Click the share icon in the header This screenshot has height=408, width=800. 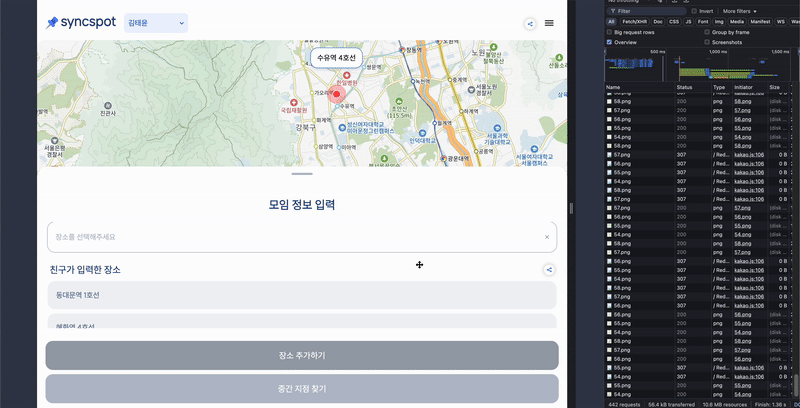(x=530, y=23)
